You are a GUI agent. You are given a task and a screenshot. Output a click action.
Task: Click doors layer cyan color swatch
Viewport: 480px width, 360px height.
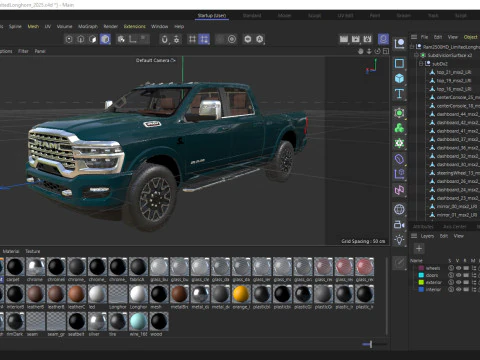(x=421, y=275)
